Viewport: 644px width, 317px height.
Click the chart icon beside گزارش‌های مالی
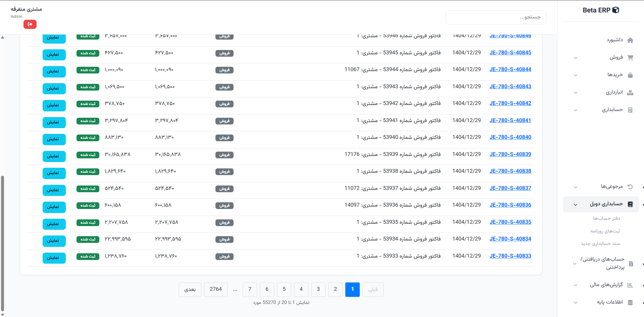[630, 285]
